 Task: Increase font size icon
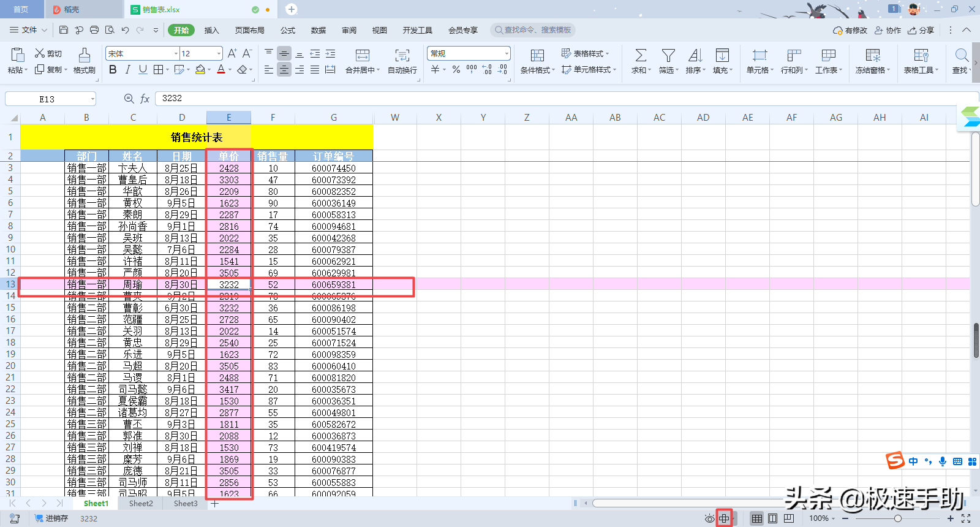pyautogui.click(x=232, y=53)
